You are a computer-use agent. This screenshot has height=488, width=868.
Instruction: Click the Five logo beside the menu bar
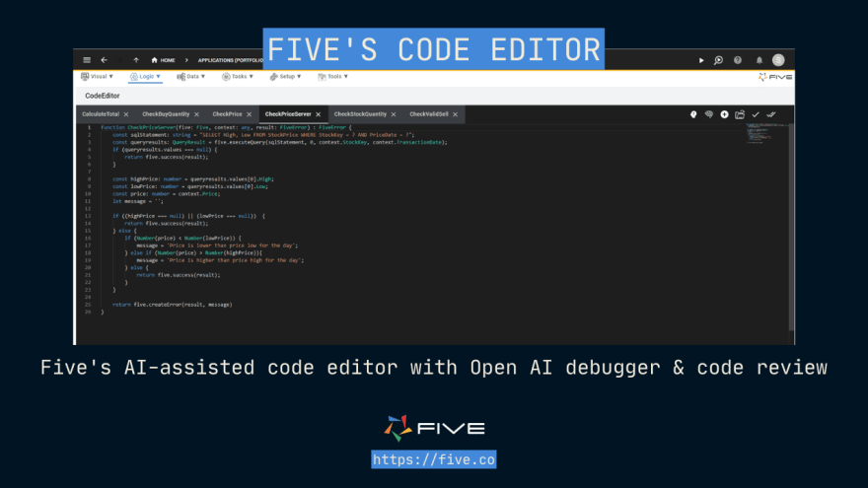coord(775,77)
